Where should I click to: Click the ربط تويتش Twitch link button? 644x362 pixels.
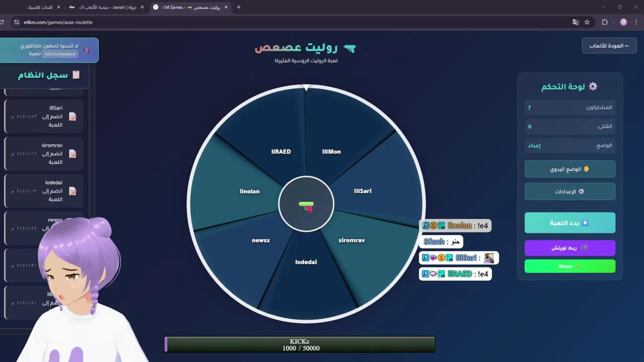pos(570,248)
